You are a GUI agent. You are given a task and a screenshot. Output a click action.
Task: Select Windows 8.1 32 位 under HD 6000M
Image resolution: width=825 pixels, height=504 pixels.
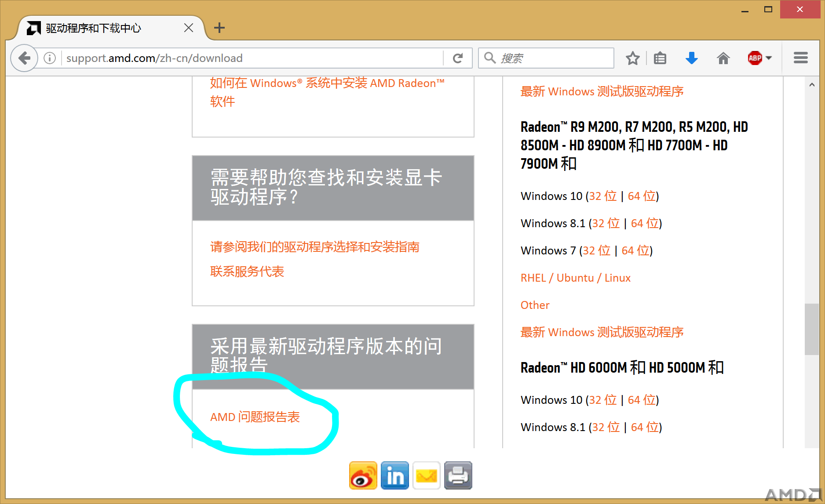606,427
